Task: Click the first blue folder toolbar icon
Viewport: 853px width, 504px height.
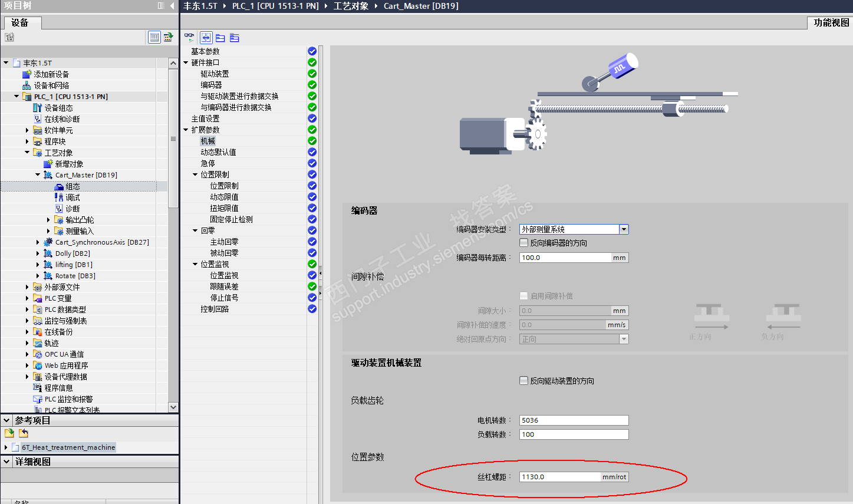Action: coord(220,38)
